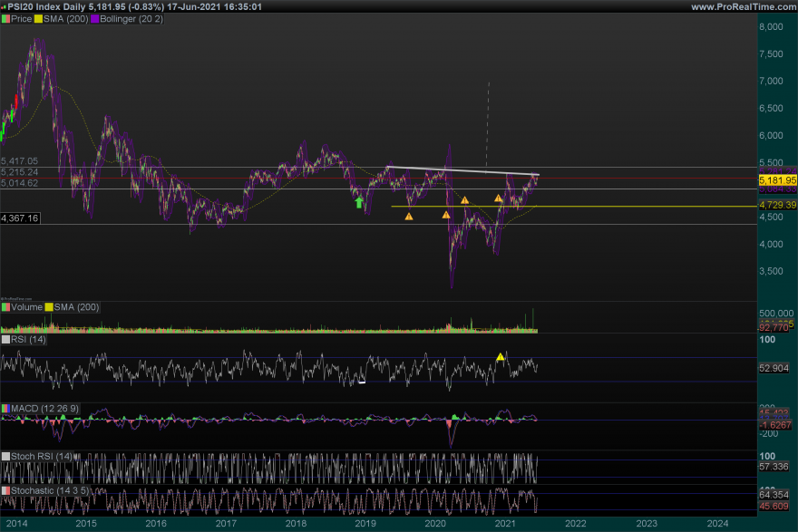Open the Stochastic (14 3 5) label
This screenshot has width=798, height=532.
pos(50,490)
